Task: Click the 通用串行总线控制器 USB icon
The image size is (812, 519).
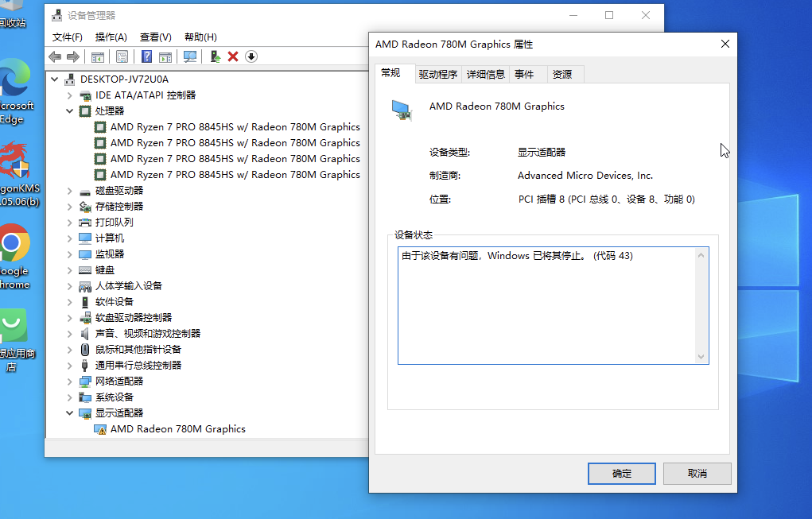Action: coord(85,366)
